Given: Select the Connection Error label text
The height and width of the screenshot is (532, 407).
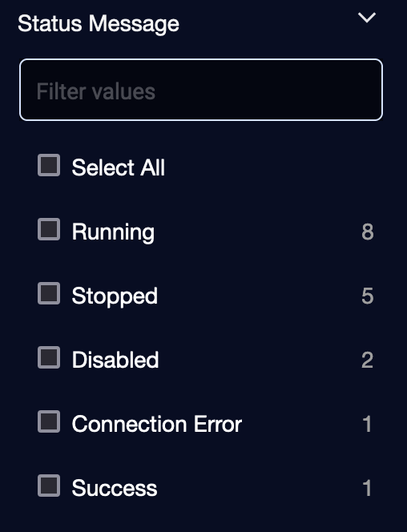Looking at the screenshot, I should [x=157, y=424].
